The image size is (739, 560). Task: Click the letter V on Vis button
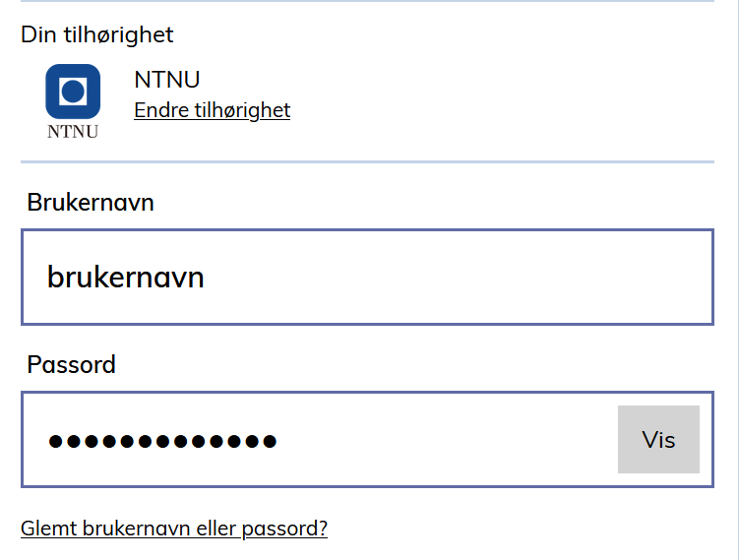[649, 439]
